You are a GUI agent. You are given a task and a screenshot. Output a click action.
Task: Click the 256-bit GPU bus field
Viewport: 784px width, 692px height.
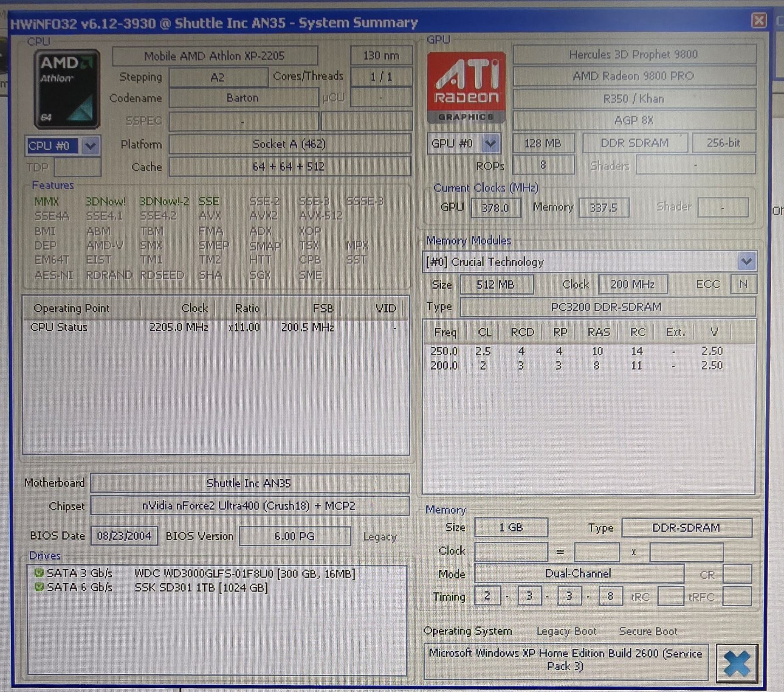(x=724, y=143)
